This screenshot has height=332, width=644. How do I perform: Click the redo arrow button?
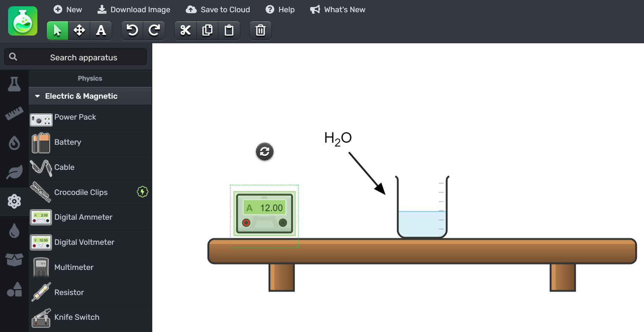click(154, 31)
